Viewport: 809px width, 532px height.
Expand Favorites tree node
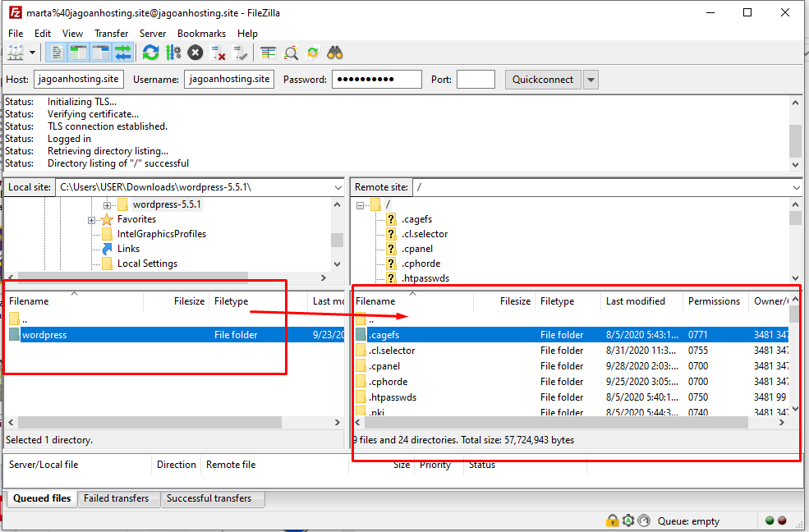(x=91, y=220)
